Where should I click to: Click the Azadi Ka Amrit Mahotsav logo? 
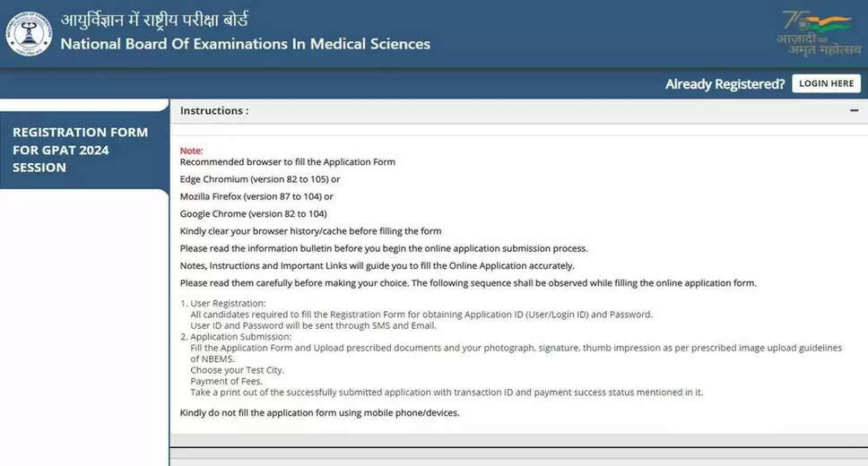click(820, 32)
